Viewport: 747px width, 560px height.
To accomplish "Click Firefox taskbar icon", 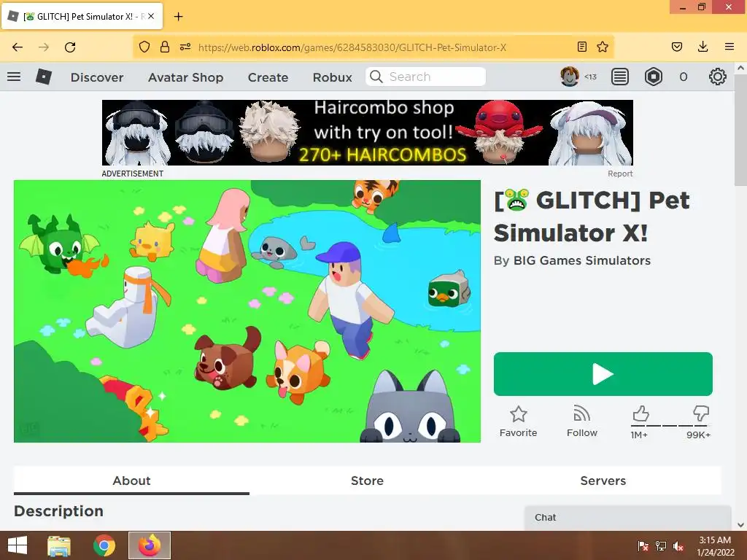I will pyautogui.click(x=150, y=545).
